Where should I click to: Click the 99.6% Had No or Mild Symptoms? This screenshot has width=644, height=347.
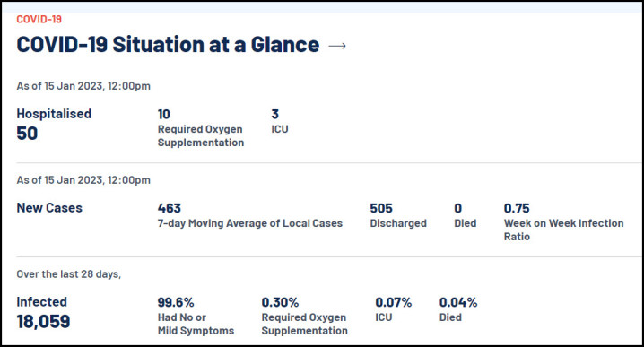coord(196,317)
